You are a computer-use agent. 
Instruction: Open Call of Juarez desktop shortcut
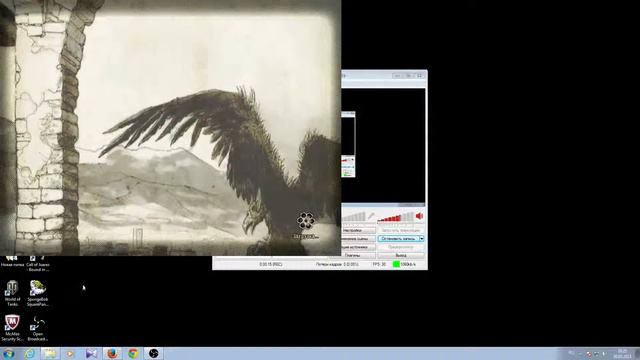coord(38,263)
